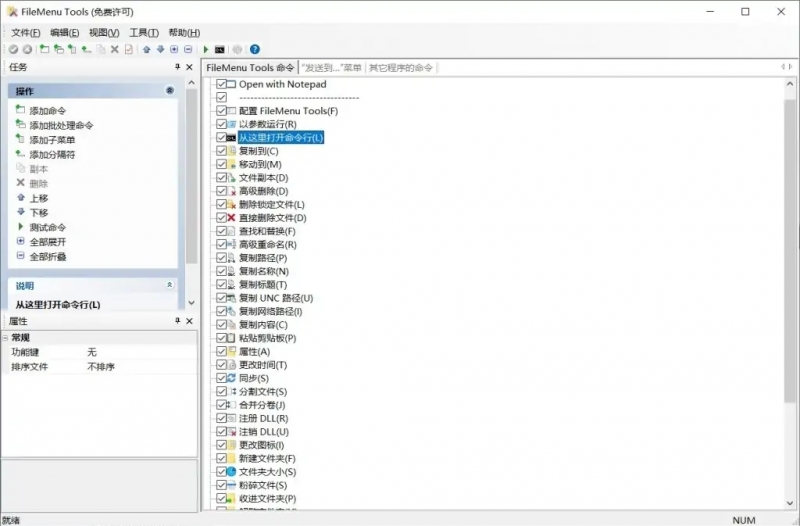Click the 添加子菜单 link
800x526 pixels.
point(52,140)
